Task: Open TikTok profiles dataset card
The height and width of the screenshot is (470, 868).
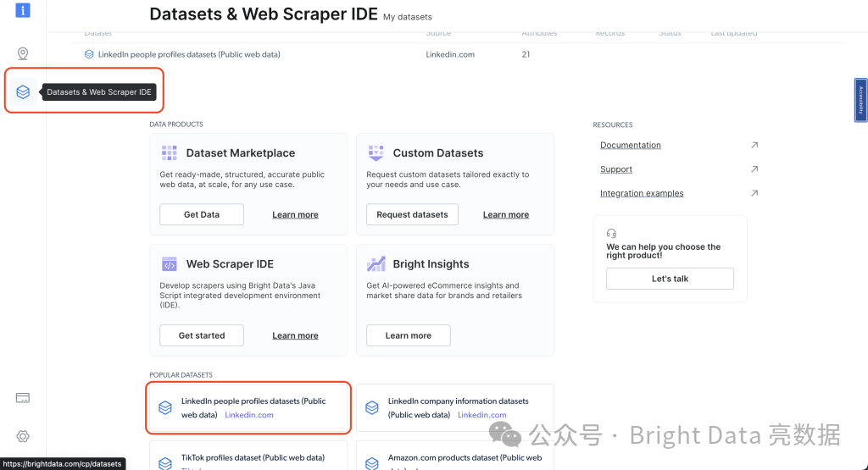Action: tap(248, 456)
